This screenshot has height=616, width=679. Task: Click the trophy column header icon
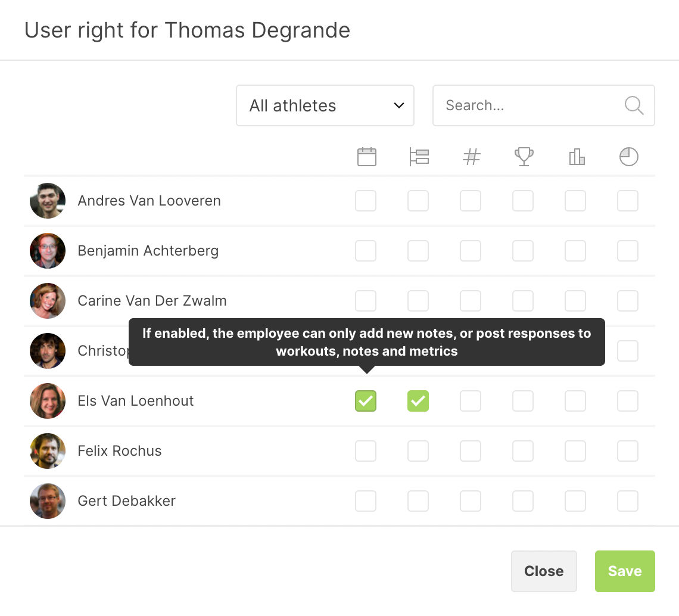click(524, 157)
